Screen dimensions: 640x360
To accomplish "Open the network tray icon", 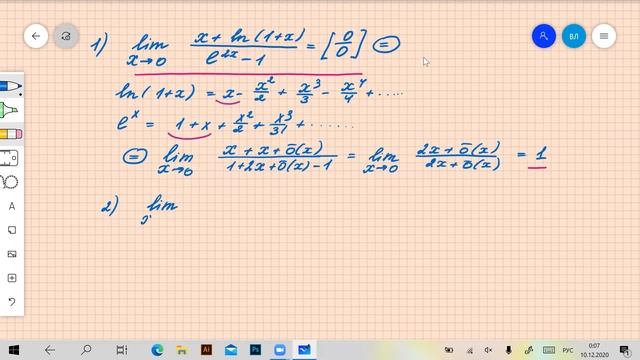I will (470, 350).
